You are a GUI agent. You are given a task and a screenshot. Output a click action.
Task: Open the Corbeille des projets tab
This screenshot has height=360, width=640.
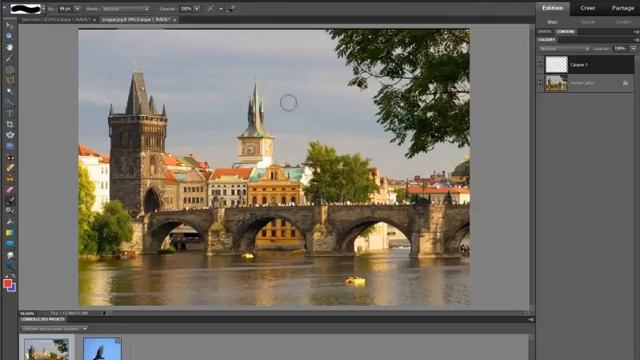tap(43, 319)
